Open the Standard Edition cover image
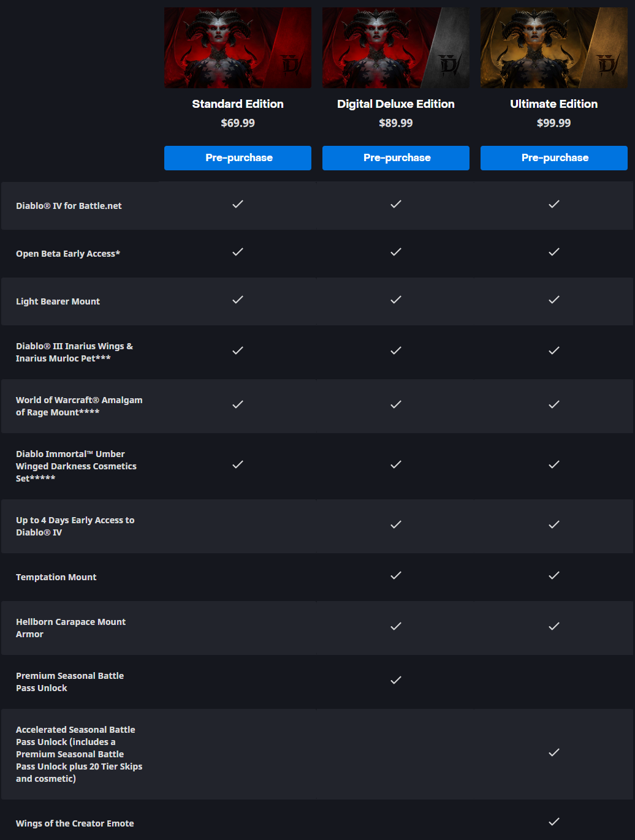This screenshot has height=840, width=635. tap(238, 48)
